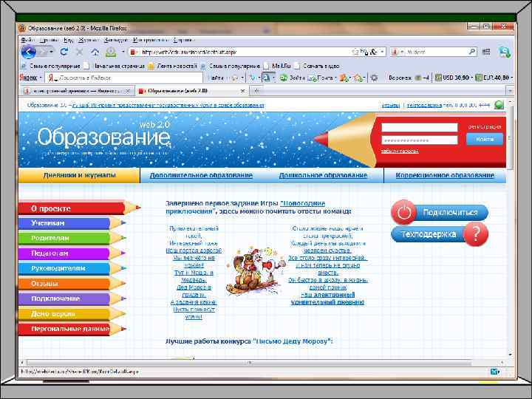Image resolution: width=532 pixels, height=399 pixels.
Task: Reload the page with the refresh icon
Action: [x=64, y=52]
